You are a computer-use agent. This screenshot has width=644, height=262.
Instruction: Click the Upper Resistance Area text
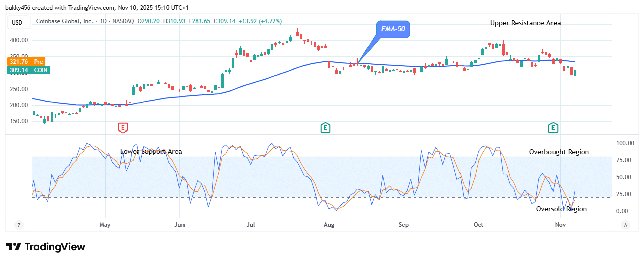525,23
